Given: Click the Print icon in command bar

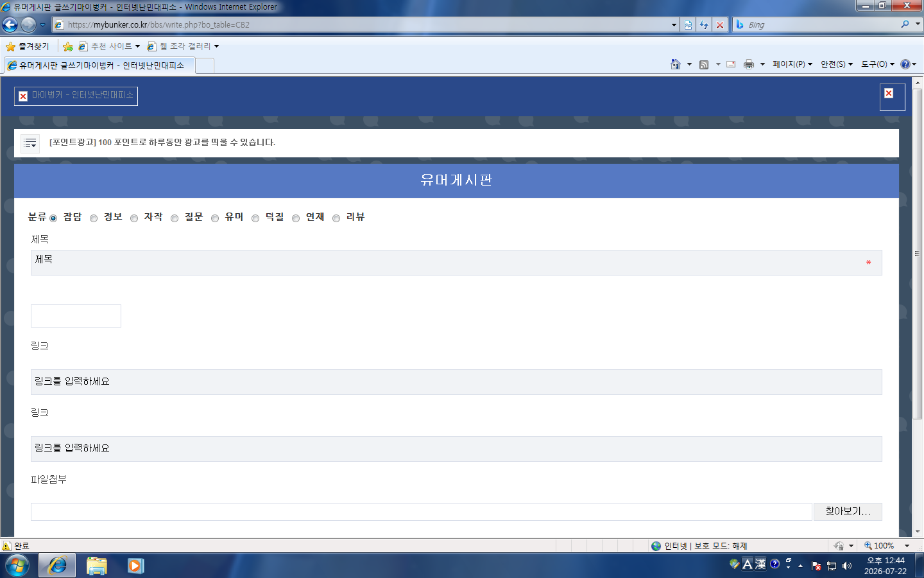Looking at the screenshot, I should point(749,64).
